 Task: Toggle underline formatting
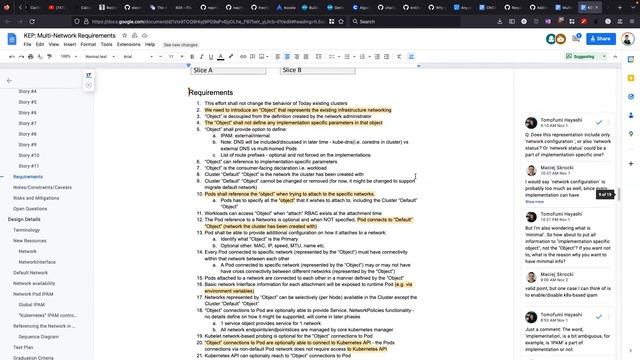(x=211, y=57)
